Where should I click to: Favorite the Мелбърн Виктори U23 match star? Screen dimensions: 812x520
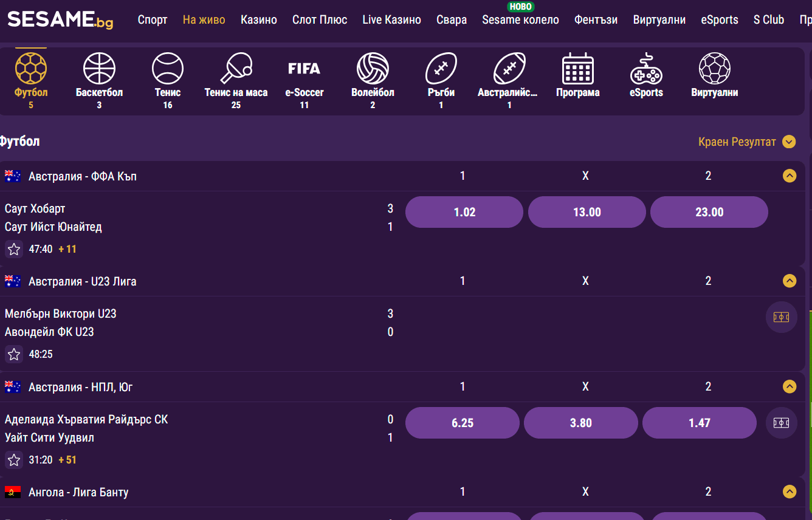pyautogui.click(x=14, y=354)
